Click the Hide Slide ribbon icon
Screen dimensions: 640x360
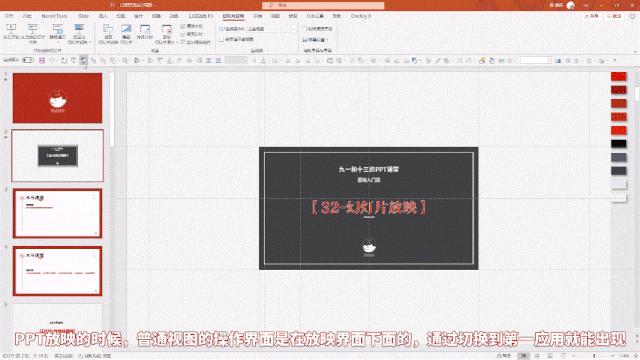[126, 33]
